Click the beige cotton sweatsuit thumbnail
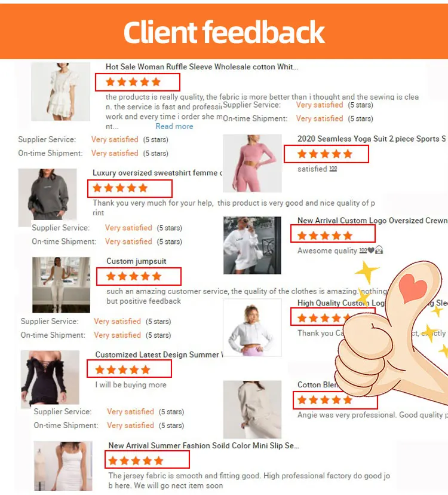This screenshot has height=495, width=448. (252, 410)
